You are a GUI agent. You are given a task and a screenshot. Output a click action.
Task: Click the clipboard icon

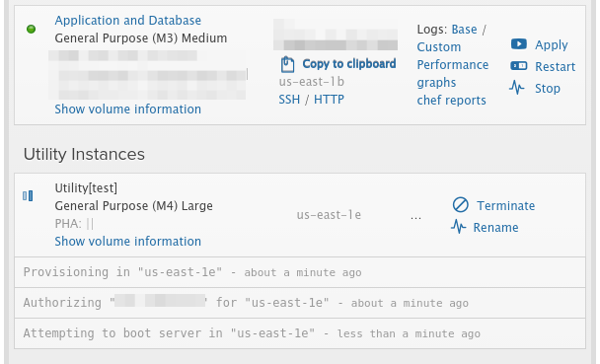(x=288, y=64)
